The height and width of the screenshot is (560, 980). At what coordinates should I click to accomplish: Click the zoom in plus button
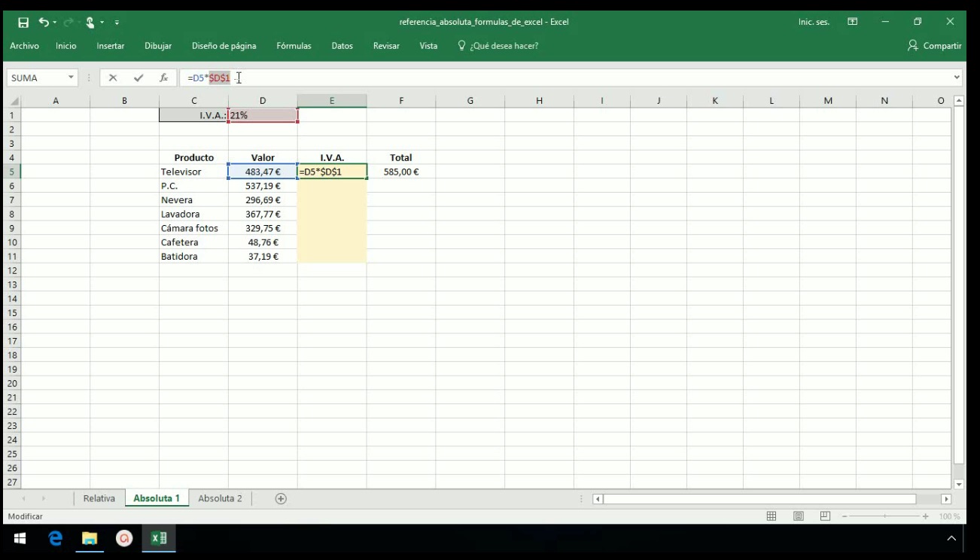pos(926,516)
